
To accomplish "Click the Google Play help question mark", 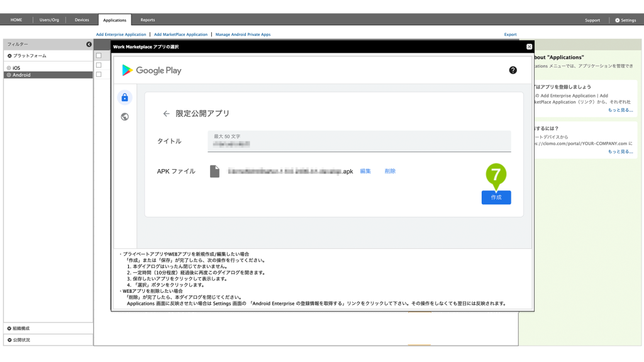I will [513, 70].
